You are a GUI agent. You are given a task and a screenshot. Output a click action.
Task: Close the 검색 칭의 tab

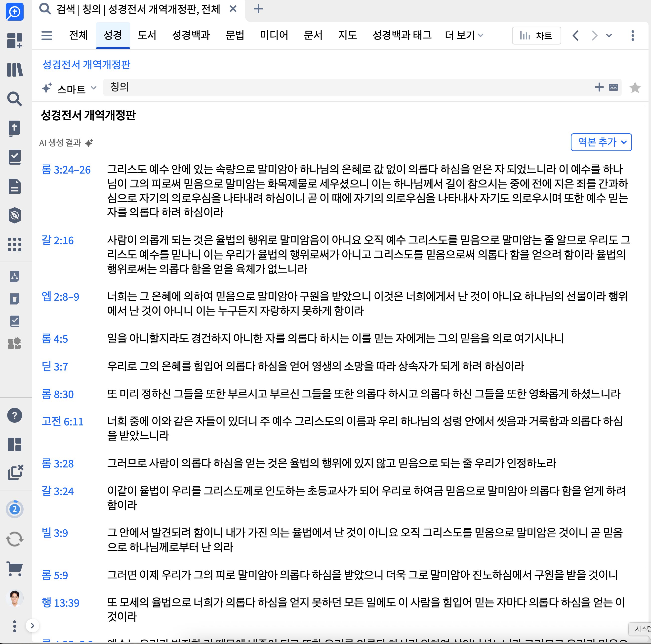[x=233, y=9]
